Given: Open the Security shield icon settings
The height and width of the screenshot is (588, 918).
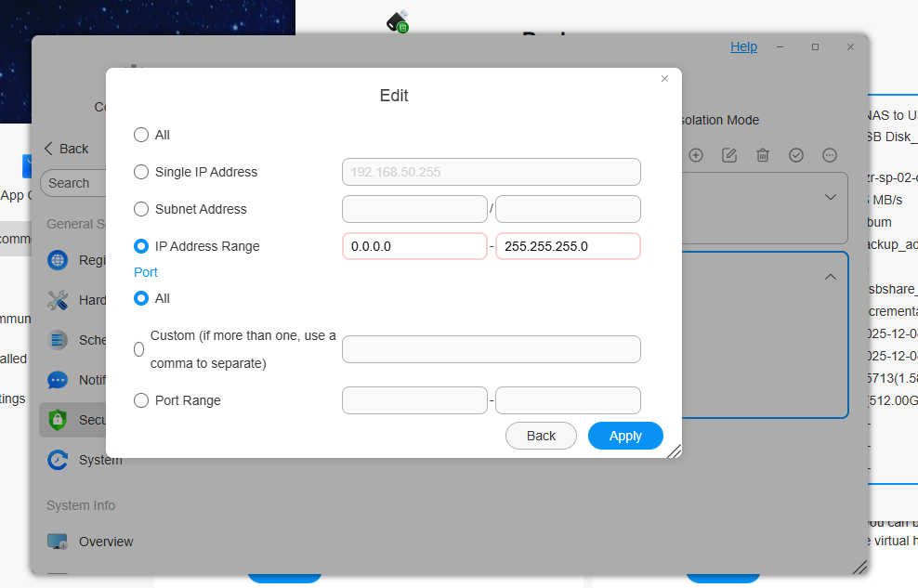Looking at the screenshot, I should click(x=58, y=420).
